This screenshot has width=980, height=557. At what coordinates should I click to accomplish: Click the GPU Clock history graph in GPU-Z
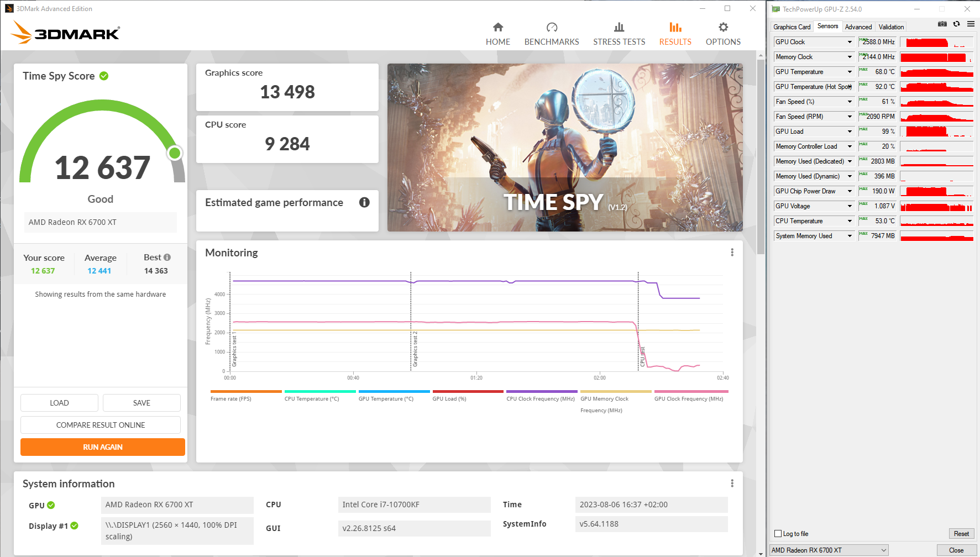tap(937, 42)
